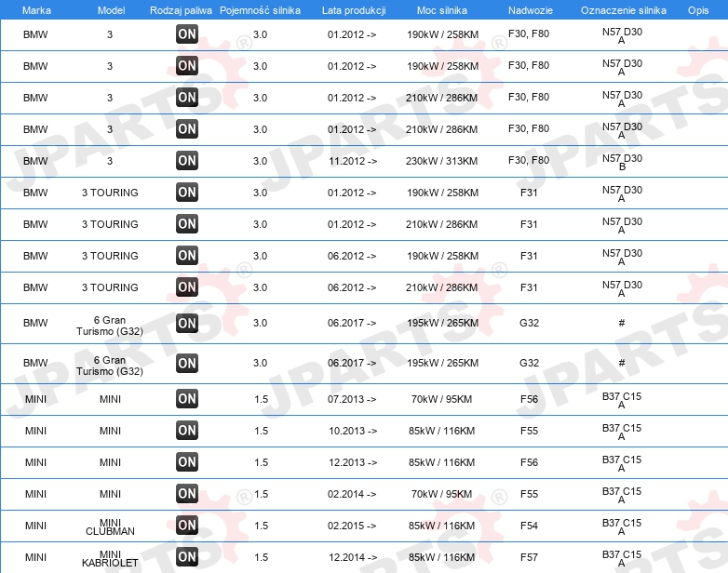The width and height of the screenshot is (728, 573).
Task: Click ON icon in the MINI CLUBMAN row
Action: [x=187, y=525]
